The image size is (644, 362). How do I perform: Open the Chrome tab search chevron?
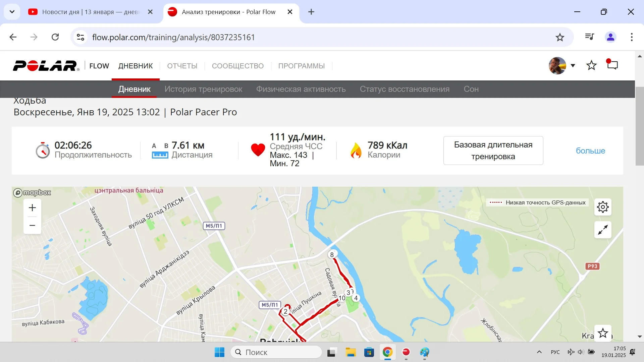coord(12,12)
